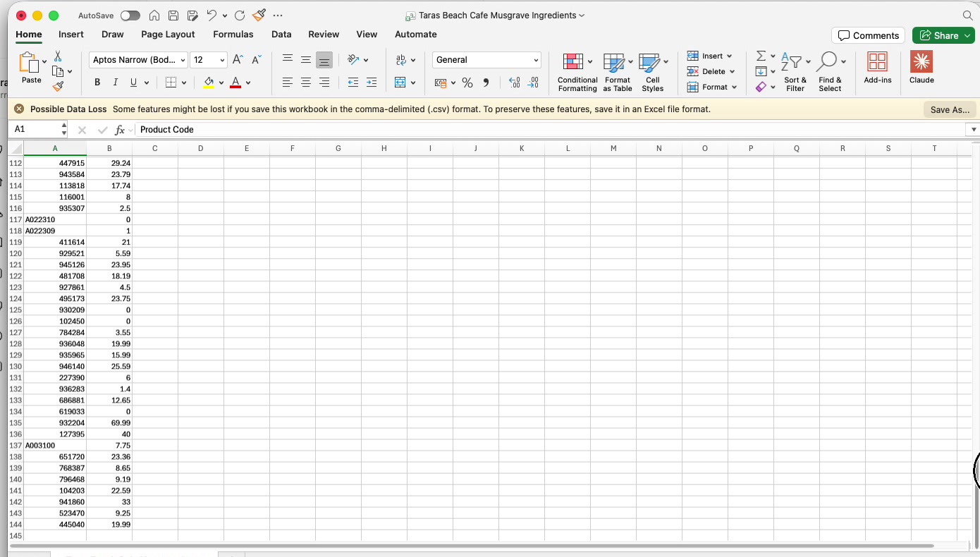Switch to the Page Layout tab
Screen dimensions: 980x557
168,34
